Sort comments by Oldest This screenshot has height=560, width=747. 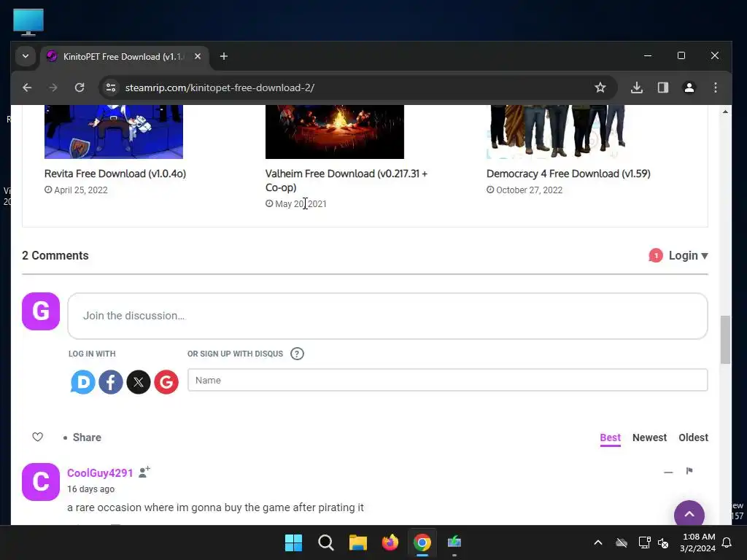693,437
